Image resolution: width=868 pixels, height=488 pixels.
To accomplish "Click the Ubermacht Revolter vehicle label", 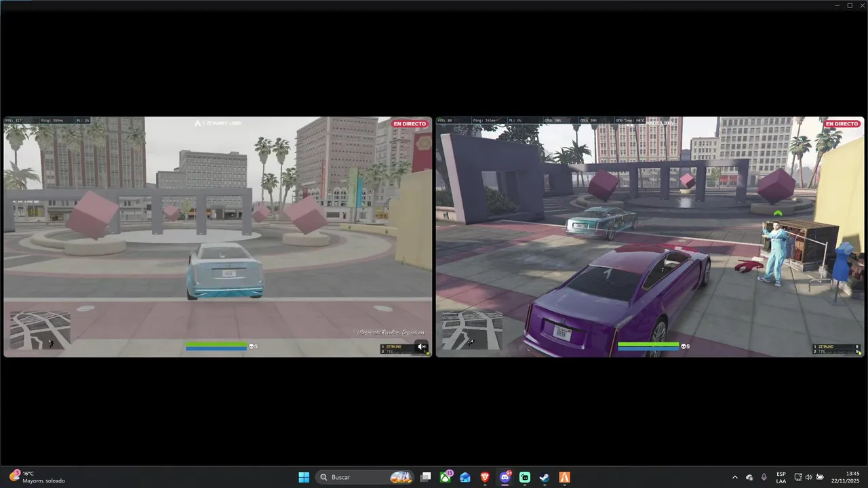I will [391, 332].
